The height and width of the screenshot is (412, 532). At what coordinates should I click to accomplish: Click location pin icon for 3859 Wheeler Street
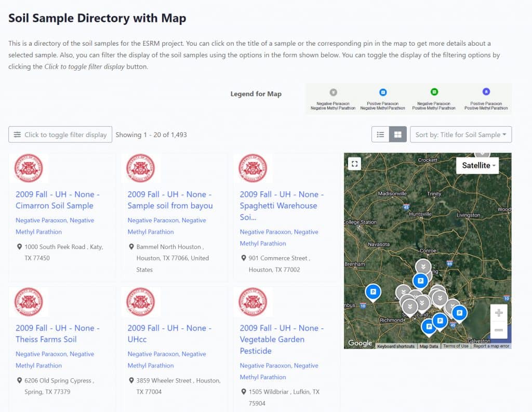point(131,380)
